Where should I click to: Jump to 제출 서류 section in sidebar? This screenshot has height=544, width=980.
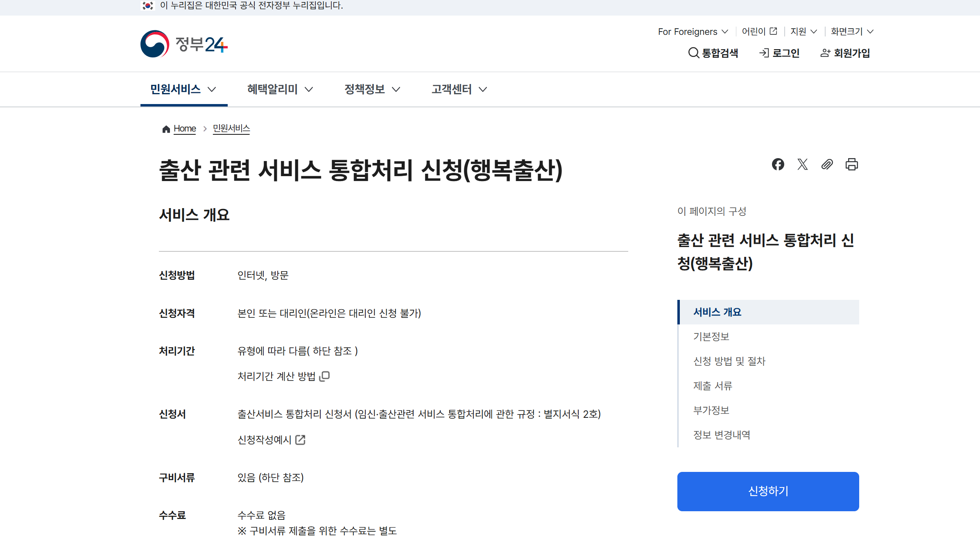[713, 385]
